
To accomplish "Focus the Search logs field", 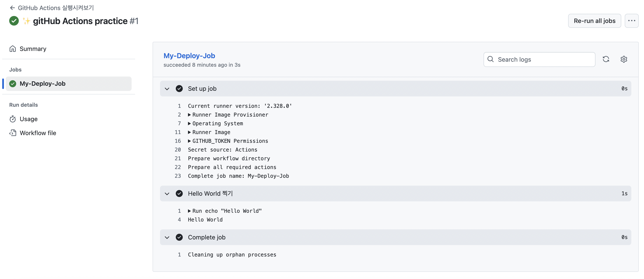I will (539, 59).
